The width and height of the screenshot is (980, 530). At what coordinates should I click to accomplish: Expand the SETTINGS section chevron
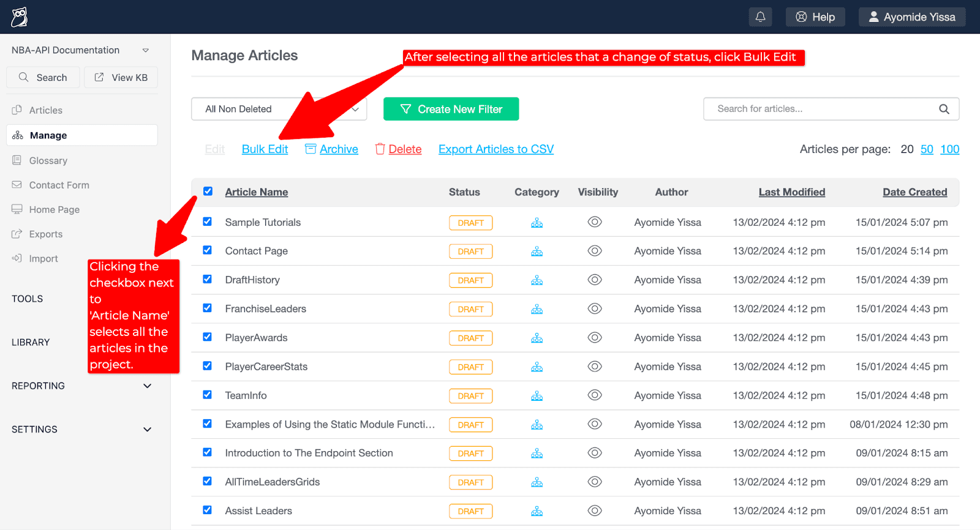point(147,429)
